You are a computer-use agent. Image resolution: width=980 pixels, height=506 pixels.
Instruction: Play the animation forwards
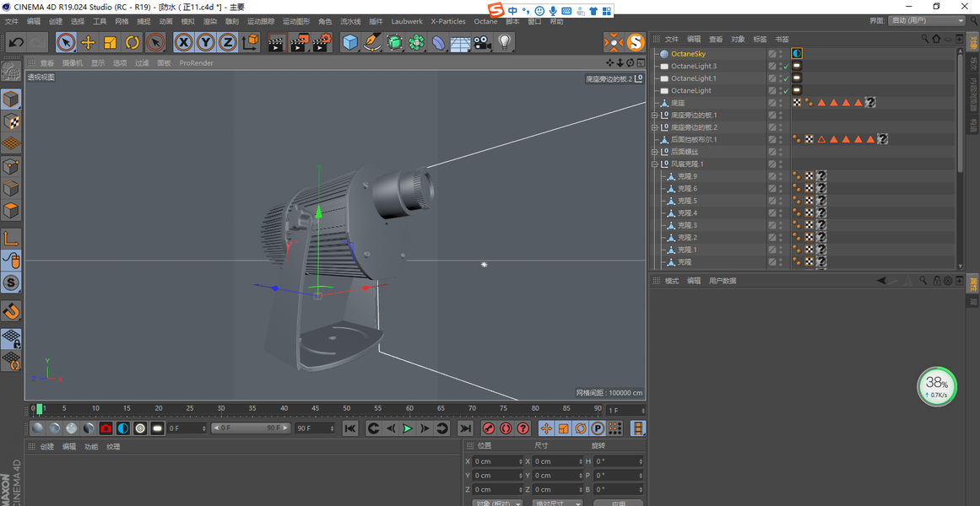coord(408,428)
